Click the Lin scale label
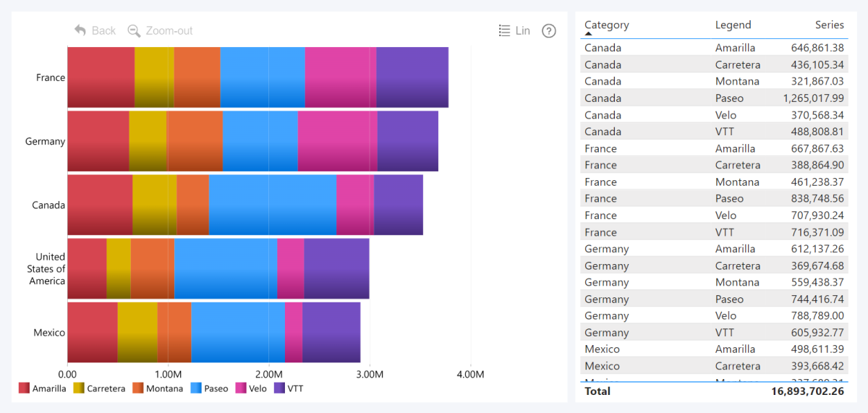 pos(523,30)
